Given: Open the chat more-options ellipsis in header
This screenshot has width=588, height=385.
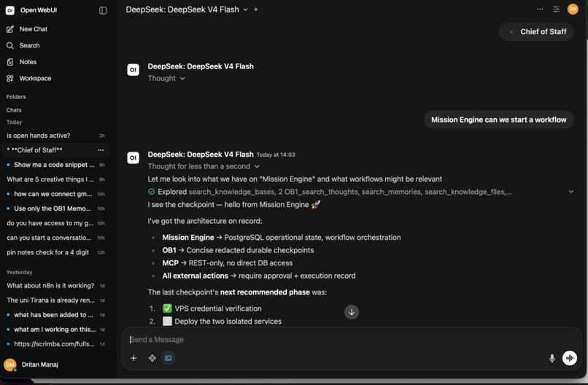Looking at the screenshot, I should (x=540, y=9).
